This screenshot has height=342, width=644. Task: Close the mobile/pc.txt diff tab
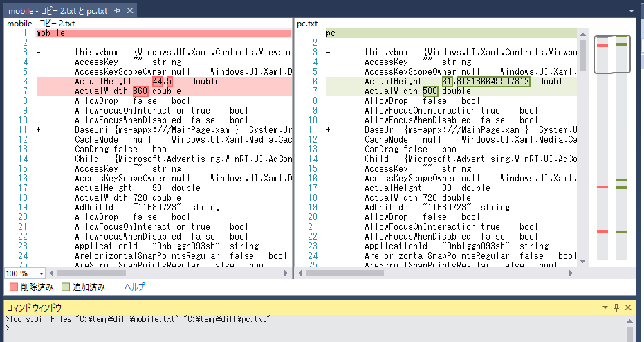pos(130,10)
